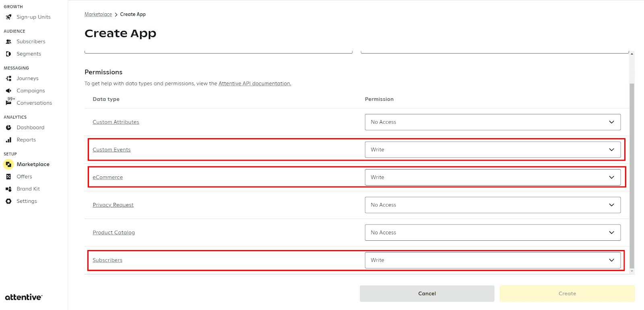Viewport: 644px width, 310px height.
Task: Expand the eCommerce permission dropdown
Action: (492, 177)
